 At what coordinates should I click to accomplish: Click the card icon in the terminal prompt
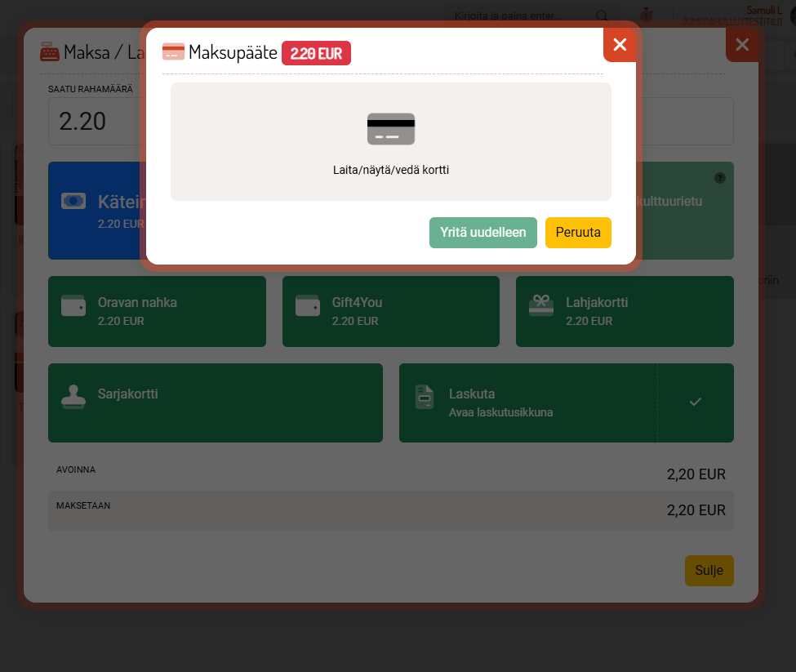click(x=391, y=129)
